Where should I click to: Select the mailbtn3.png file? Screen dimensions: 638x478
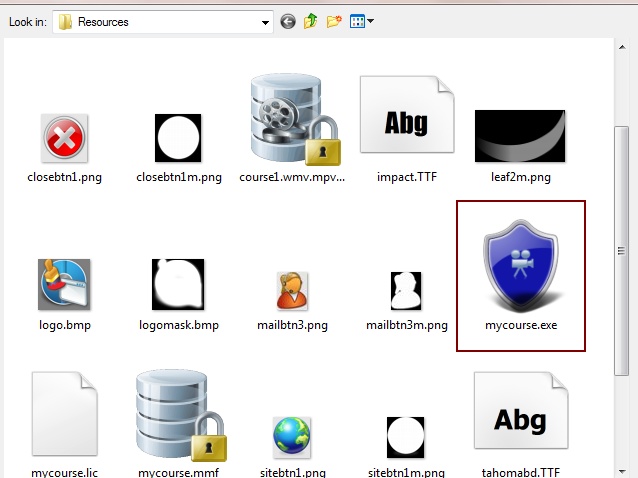292,290
